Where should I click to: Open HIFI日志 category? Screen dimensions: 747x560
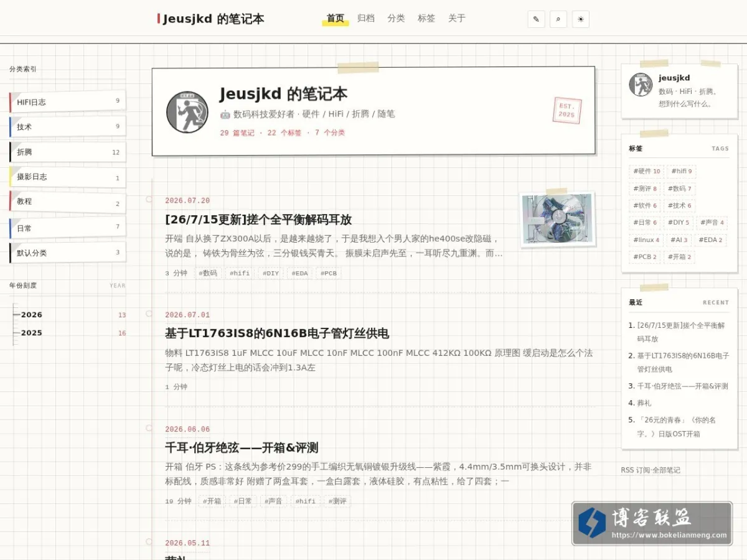click(x=67, y=101)
